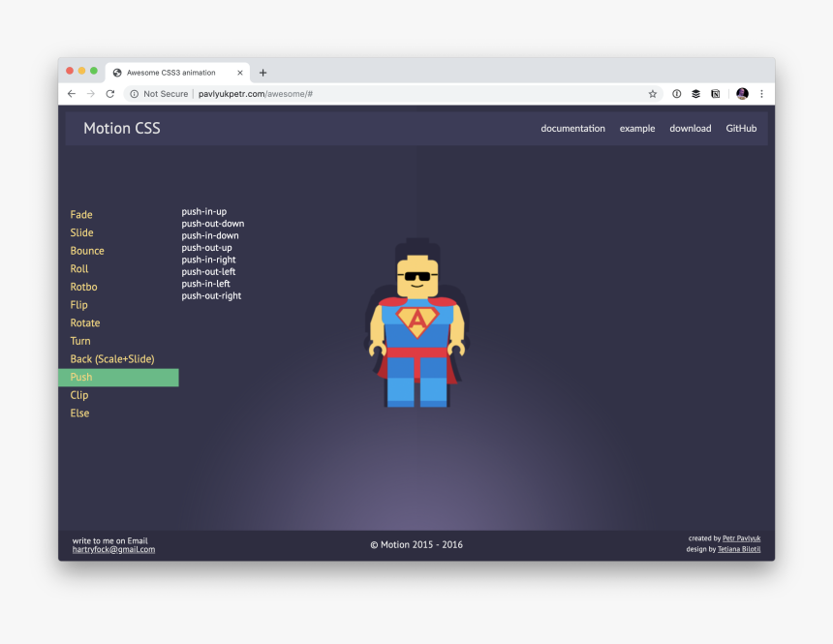The height and width of the screenshot is (644, 833).
Task: Click the hartryfock@gmail.com email link
Action: click(113, 549)
